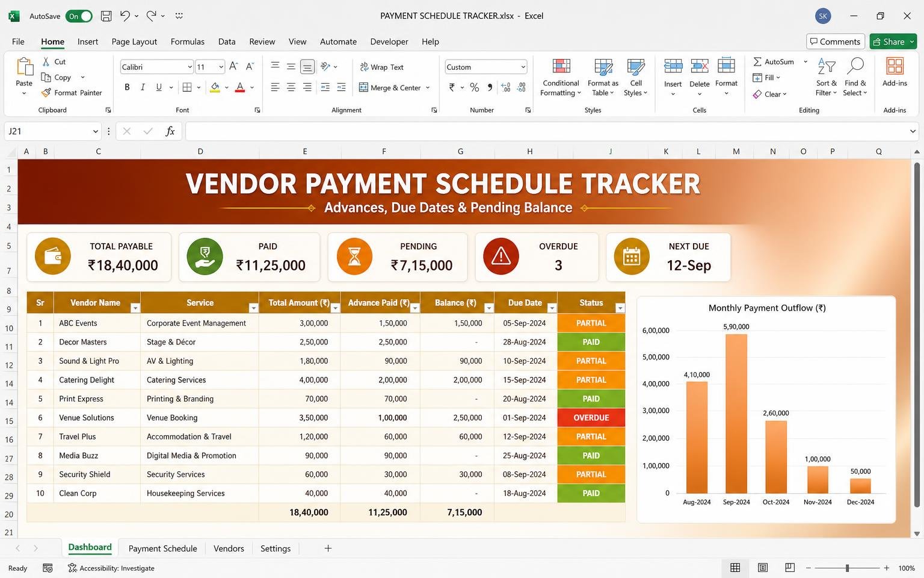Open the Add-ins pane
Image resolution: width=924 pixels, height=578 pixels.
pyautogui.click(x=895, y=72)
